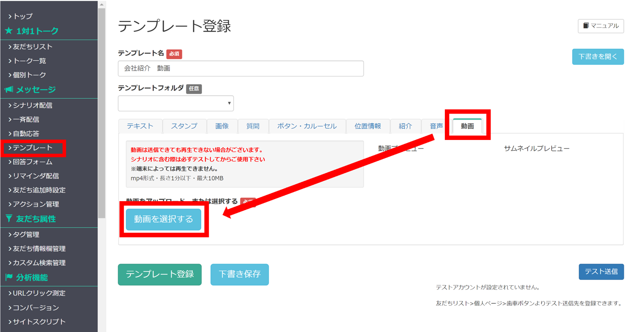The image size is (644, 332).
Task: Click the テストアカウントが設定されていません text
Action: (488, 287)
